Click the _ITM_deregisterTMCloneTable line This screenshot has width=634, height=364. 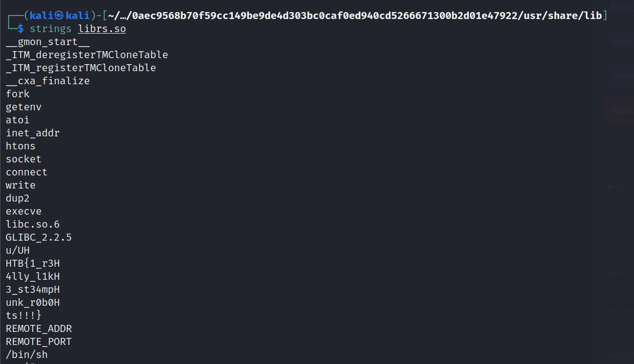click(x=87, y=55)
